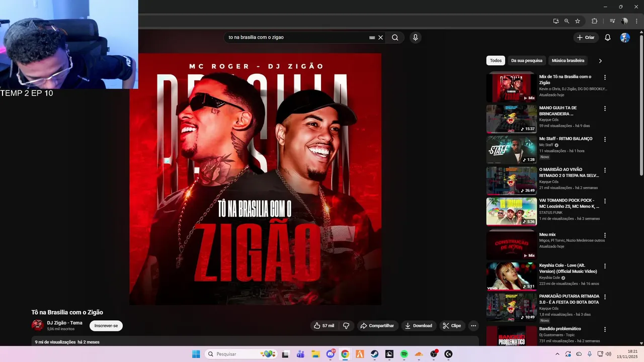Open options for Meu mix

(x=605, y=235)
